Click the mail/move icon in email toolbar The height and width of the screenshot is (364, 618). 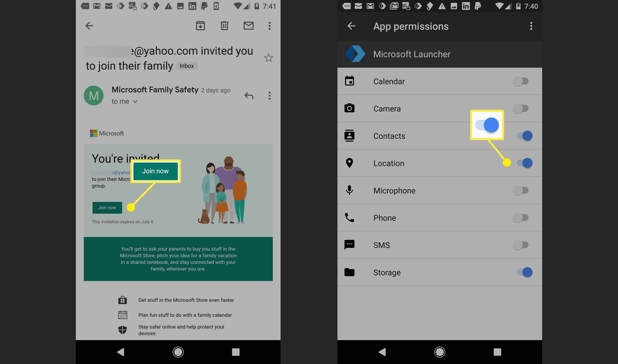[248, 26]
